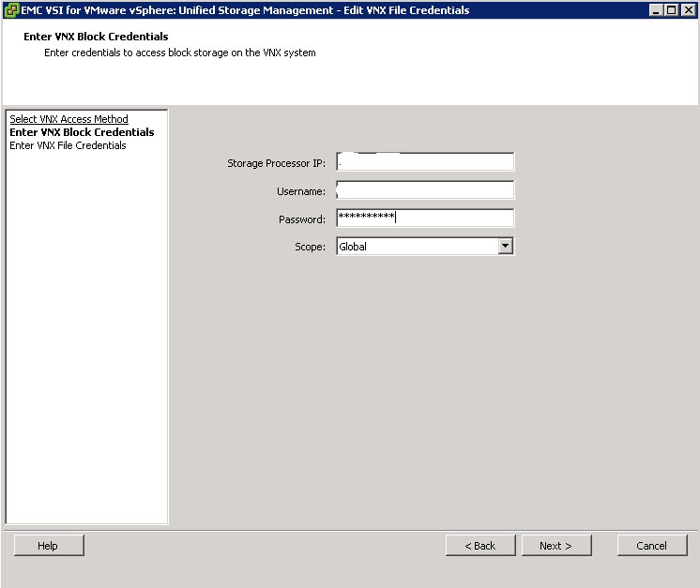The height and width of the screenshot is (588, 700).
Task: Minimize the Unified Storage Management window
Action: [655, 10]
